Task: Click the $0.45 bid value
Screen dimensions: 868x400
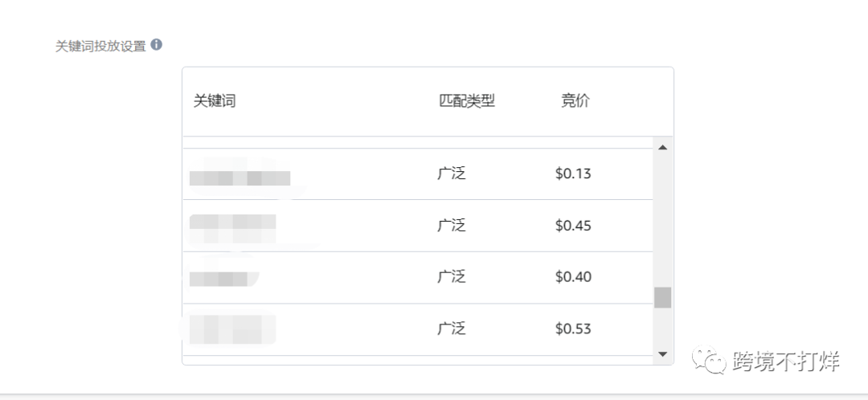Action: click(573, 226)
